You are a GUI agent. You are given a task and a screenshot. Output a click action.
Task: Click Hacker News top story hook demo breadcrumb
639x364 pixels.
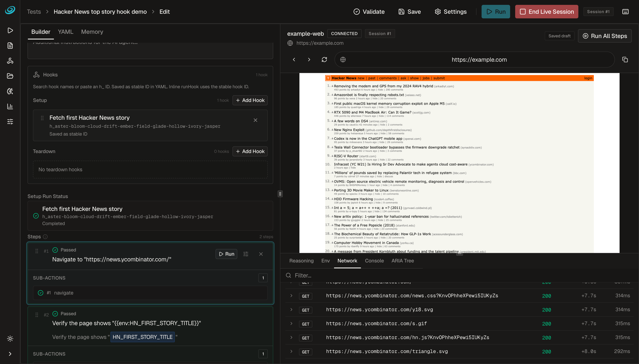point(100,12)
